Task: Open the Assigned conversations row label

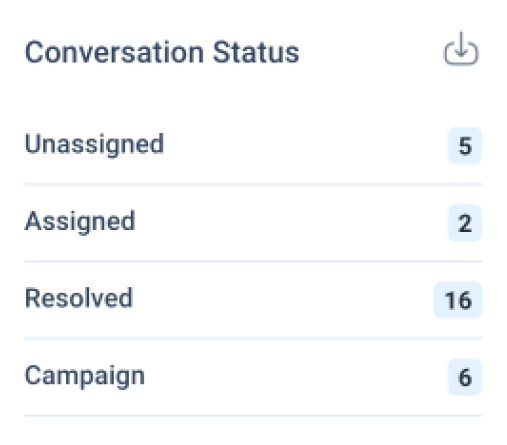Action: click(x=80, y=222)
